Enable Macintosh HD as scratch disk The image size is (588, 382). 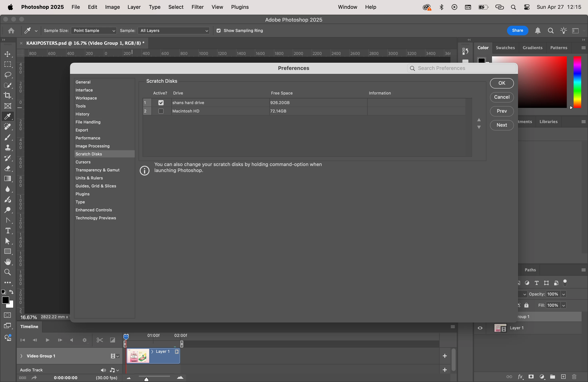161,111
